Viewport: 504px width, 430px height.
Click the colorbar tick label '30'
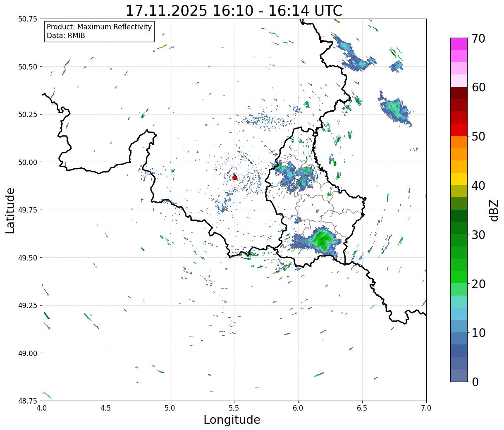coord(478,234)
